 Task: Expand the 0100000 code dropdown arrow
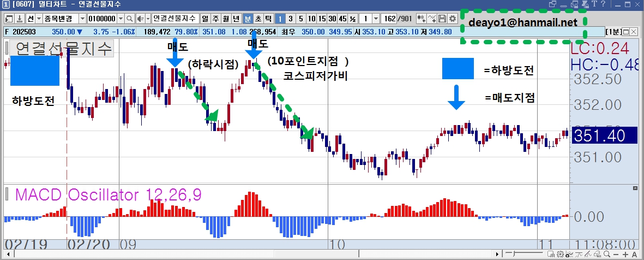coord(121,19)
